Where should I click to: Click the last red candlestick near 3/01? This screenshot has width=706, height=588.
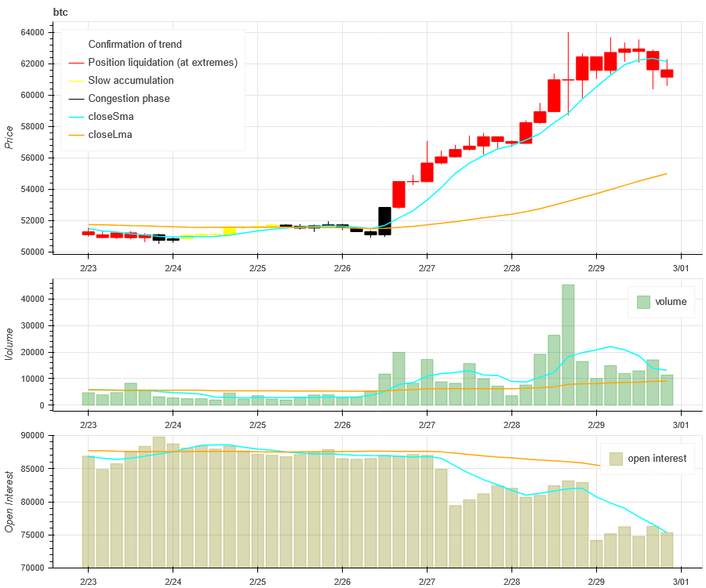point(667,74)
